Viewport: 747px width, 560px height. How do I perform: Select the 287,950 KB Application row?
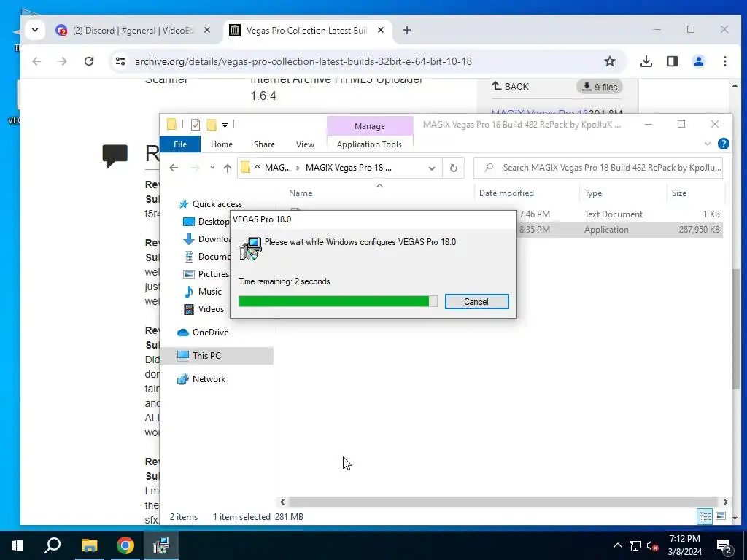tap(619, 230)
